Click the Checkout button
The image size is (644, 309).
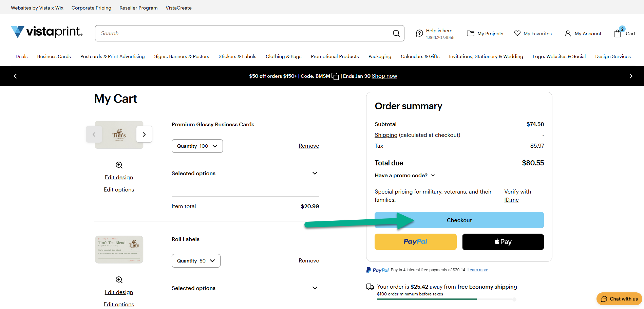(x=459, y=220)
